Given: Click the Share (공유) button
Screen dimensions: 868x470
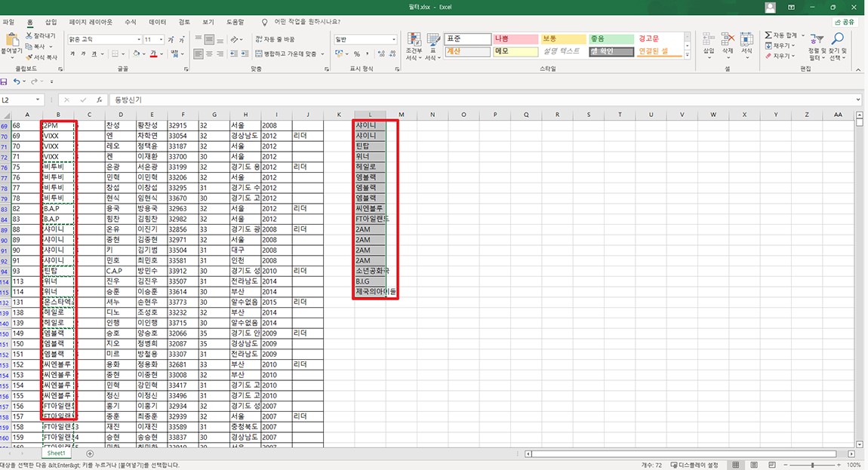Looking at the screenshot, I should pyautogui.click(x=845, y=22).
